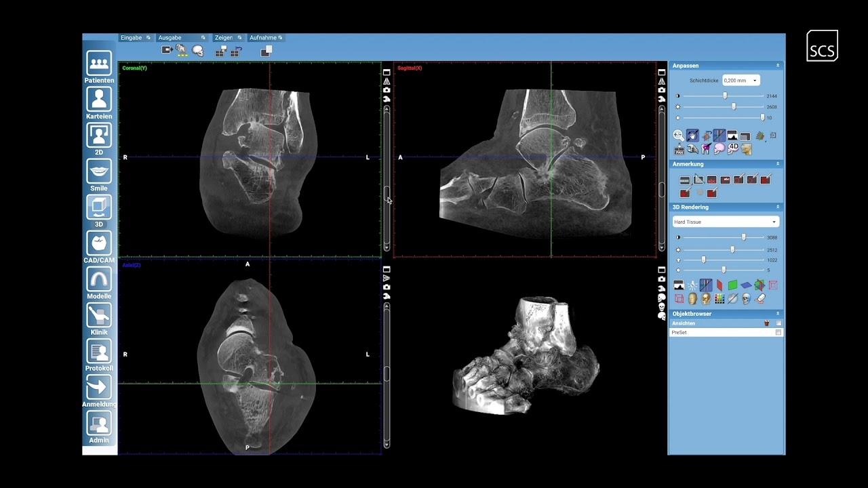Toggle the crosshair slice-planes icon in 3D Rendering
This screenshot has width=868, height=488.
tap(759, 285)
